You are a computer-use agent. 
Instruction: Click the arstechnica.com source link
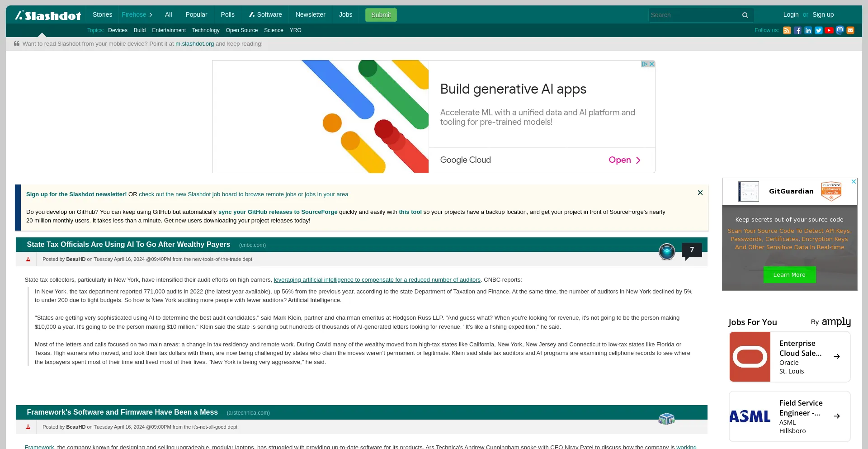[x=248, y=413]
